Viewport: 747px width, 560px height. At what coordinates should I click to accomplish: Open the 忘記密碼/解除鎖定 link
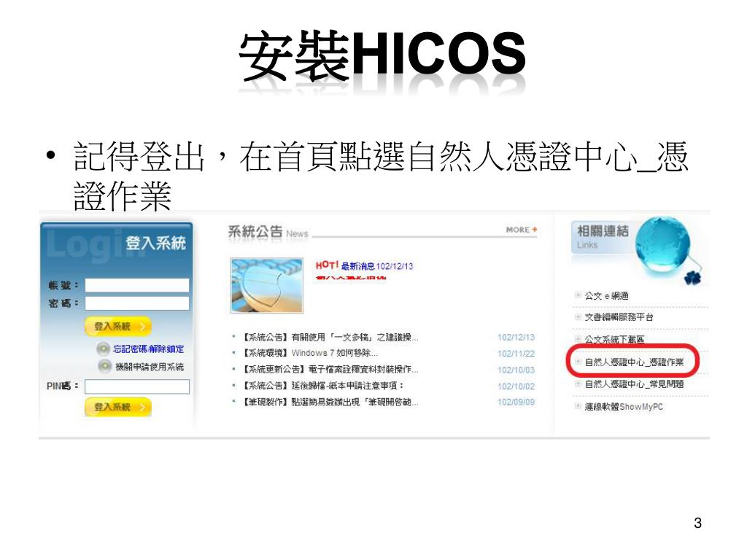click(x=148, y=349)
